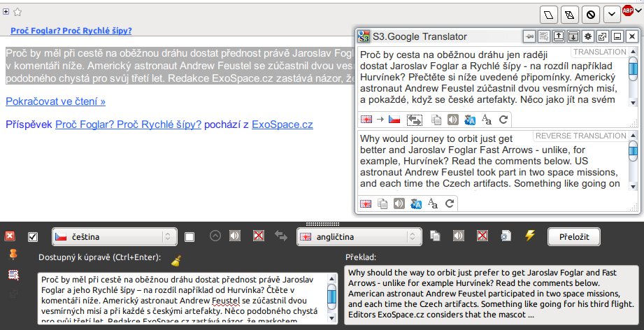Copy the reverse translation text

(382, 203)
